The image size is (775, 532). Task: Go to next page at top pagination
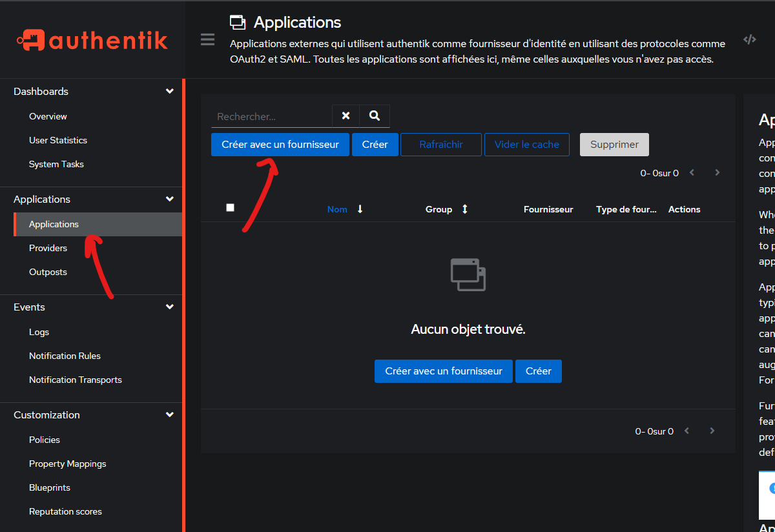click(717, 172)
